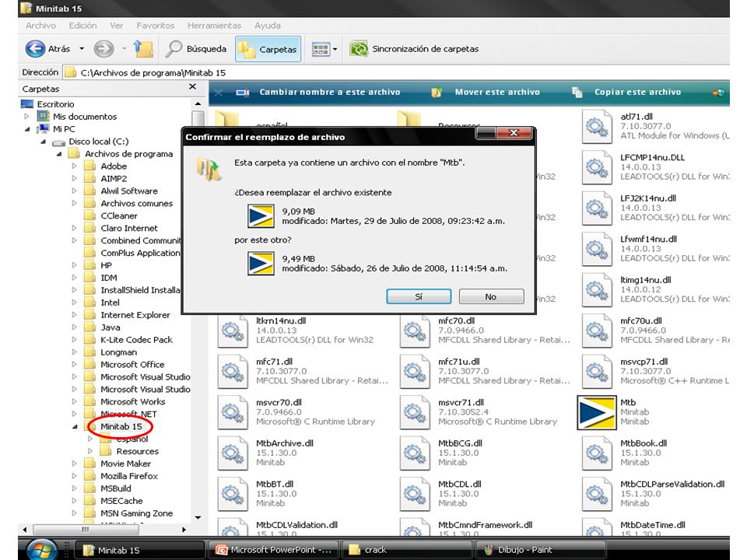
Task: Select MtbBCG.dll file icon
Action: (415, 453)
